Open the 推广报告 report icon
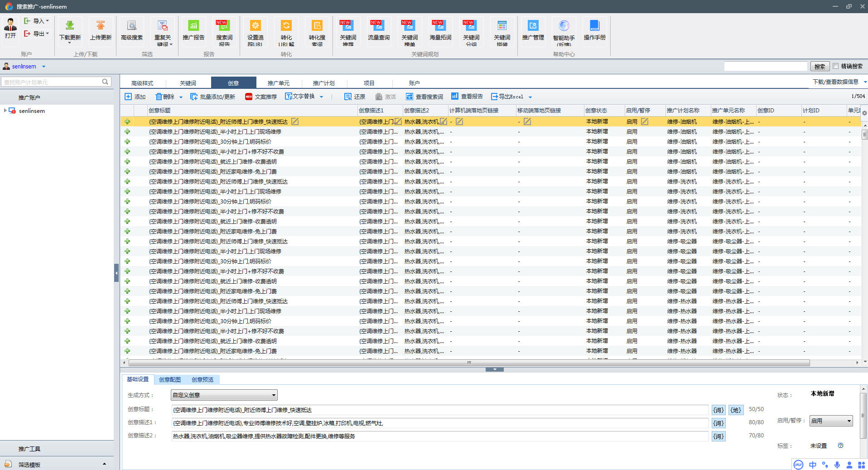The width and height of the screenshot is (868, 470). [x=193, y=26]
